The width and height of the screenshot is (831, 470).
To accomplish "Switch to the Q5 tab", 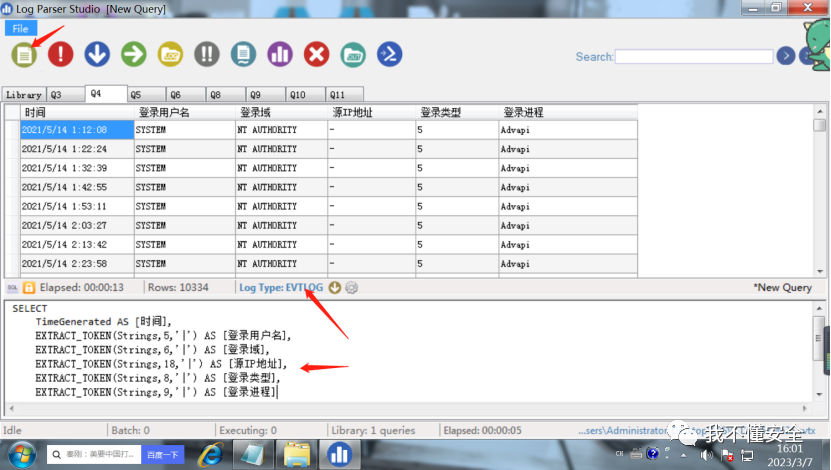I will point(146,94).
